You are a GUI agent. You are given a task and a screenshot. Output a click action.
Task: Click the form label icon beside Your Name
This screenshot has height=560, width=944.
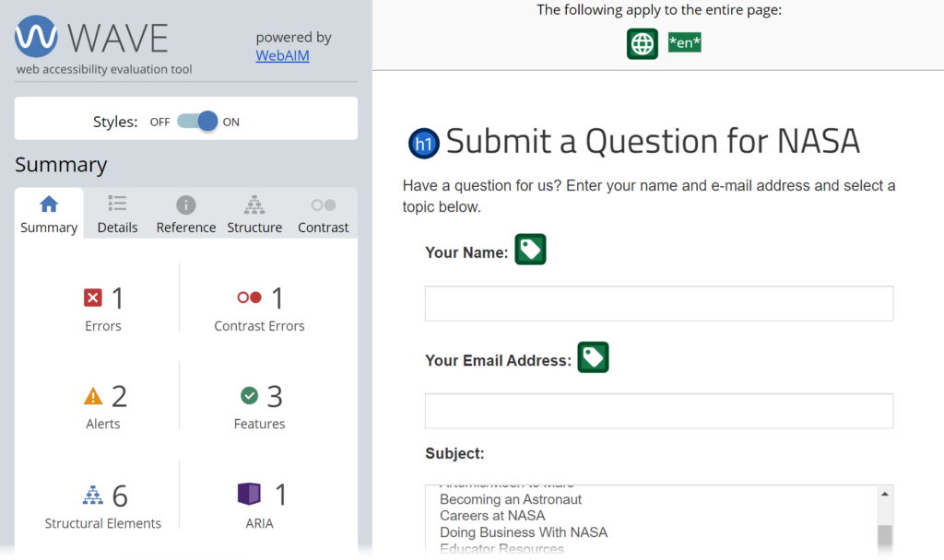(x=530, y=250)
